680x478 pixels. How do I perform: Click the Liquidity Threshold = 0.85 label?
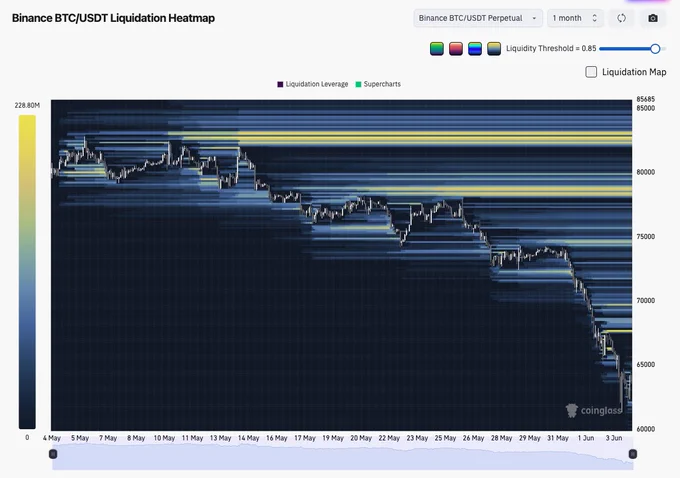551,49
